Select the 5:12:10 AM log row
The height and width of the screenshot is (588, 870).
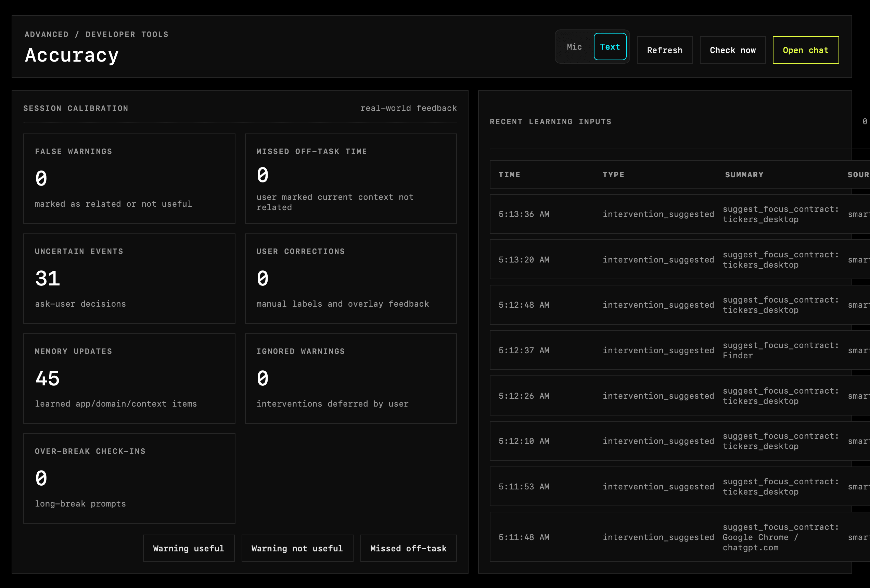pyautogui.click(x=680, y=441)
